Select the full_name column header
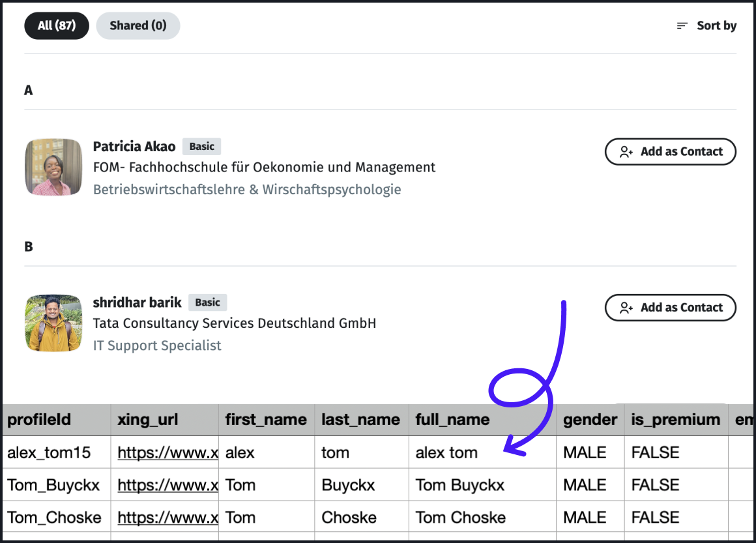The height and width of the screenshot is (543, 756). (452, 420)
